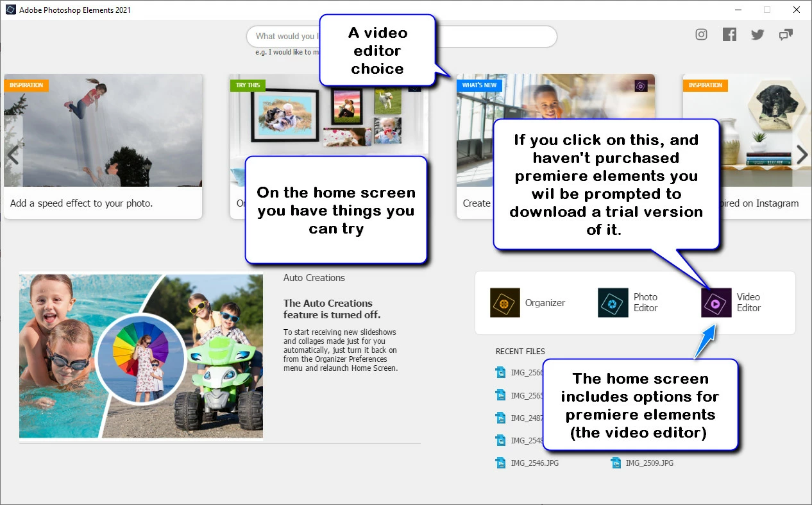Click the Auto Creations collage image
Screen dimensions: 812x505
point(141,356)
